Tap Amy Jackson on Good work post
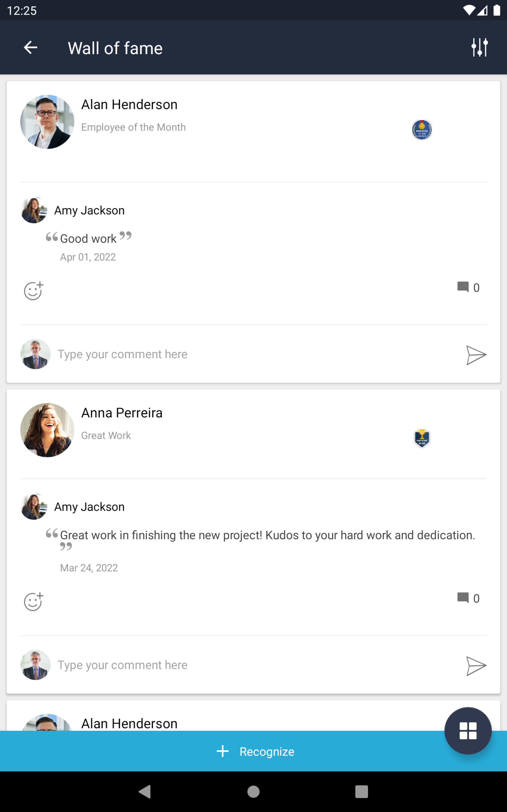The width and height of the screenshot is (507, 812). point(89,210)
